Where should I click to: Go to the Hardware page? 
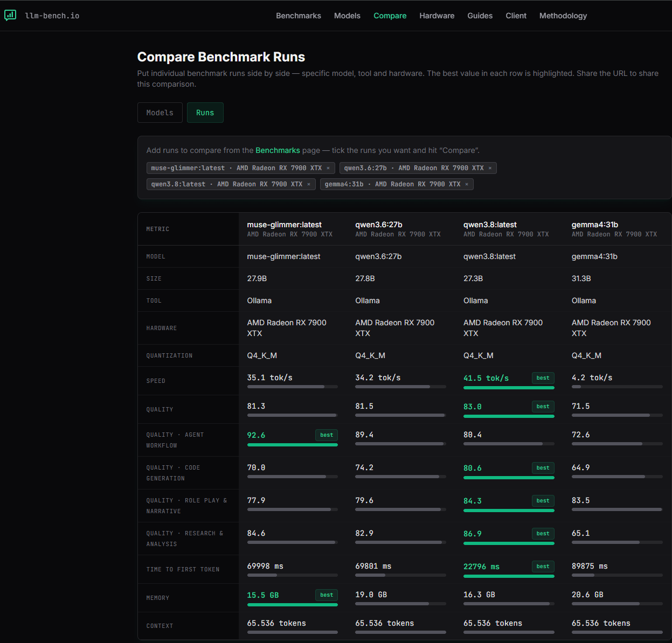click(x=437, y=16)
